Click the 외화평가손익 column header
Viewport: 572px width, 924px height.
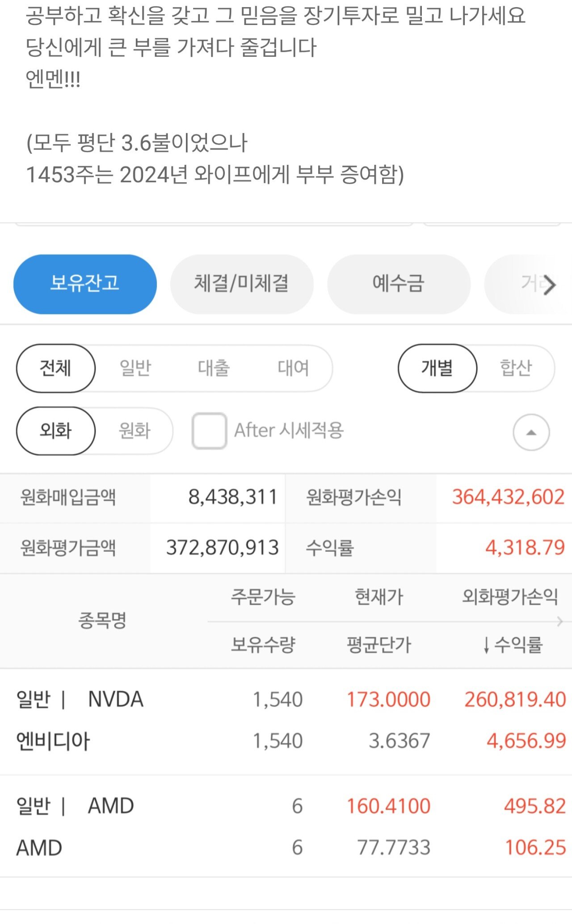coord(509,596)
